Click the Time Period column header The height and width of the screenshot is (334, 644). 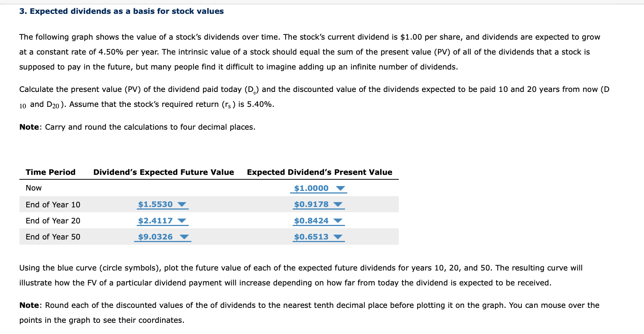[50, 172]
